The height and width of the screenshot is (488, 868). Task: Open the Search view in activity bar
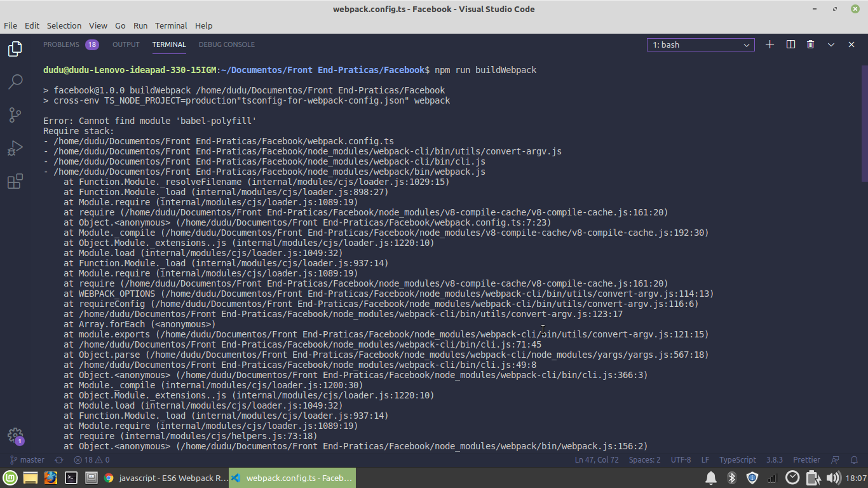click(x=15, y=82)
